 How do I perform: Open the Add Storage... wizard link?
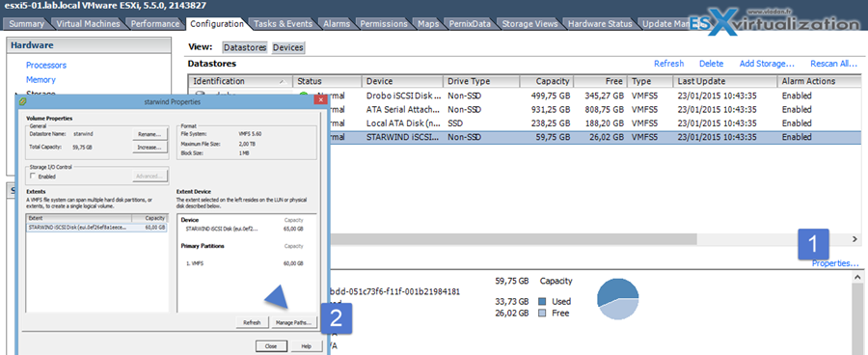click(x=767, y=64)
